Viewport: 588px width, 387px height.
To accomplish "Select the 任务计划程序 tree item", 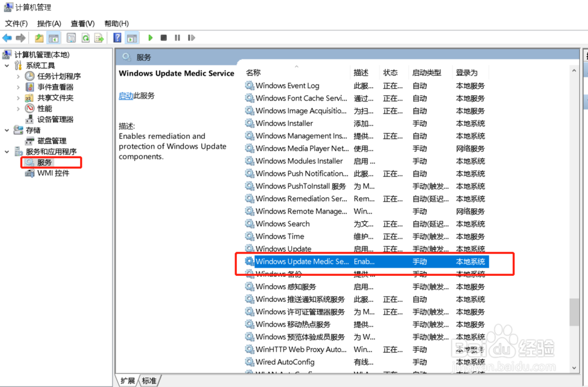I will pos(59,76).
